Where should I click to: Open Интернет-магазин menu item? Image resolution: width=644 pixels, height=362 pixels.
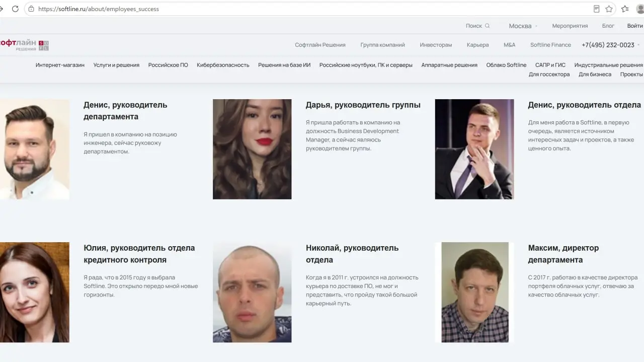click(60, 65)
